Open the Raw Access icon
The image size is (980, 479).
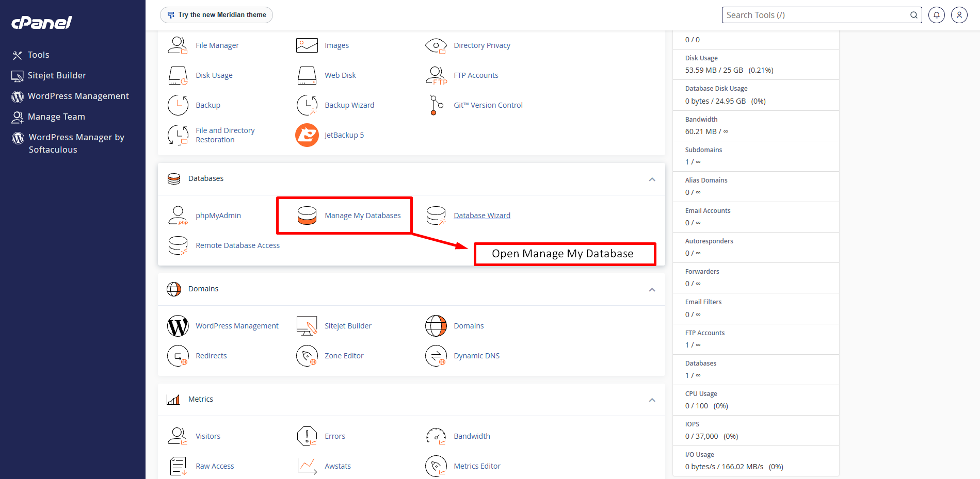pyautogui.click(x=178, y=466)
